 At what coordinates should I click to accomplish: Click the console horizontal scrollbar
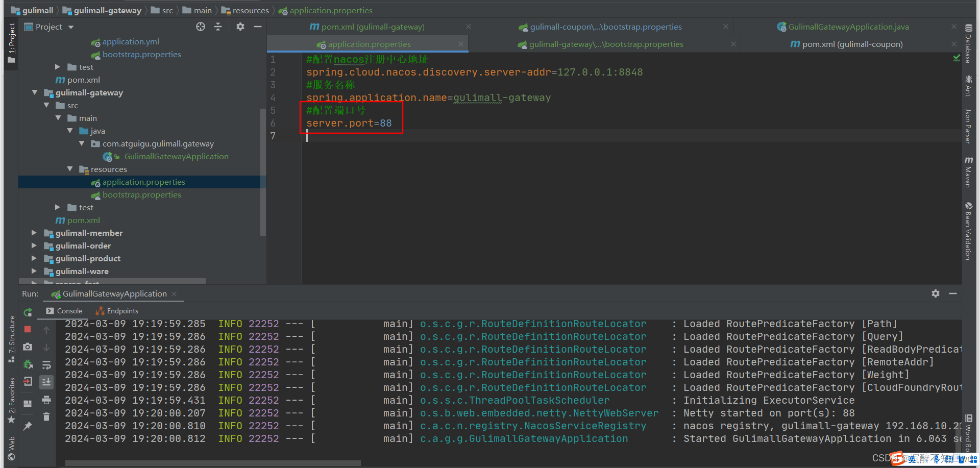pyautogui.click(x=213, y=463)
